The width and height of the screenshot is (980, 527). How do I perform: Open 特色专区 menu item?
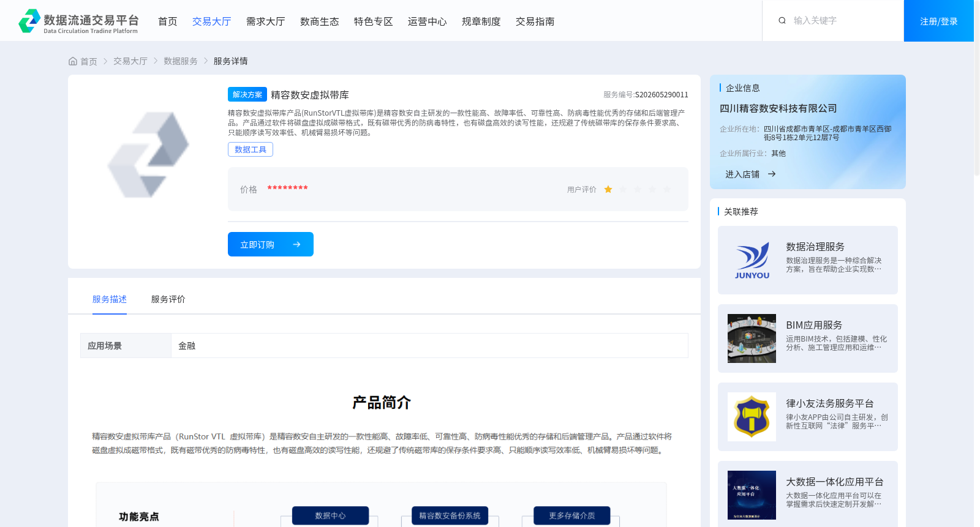click(374, 21)
